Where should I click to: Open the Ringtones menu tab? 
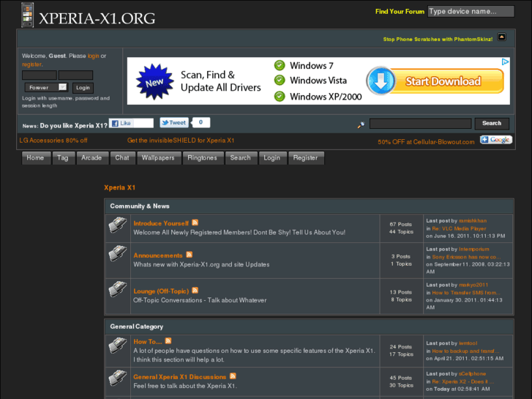click(202, 158)
